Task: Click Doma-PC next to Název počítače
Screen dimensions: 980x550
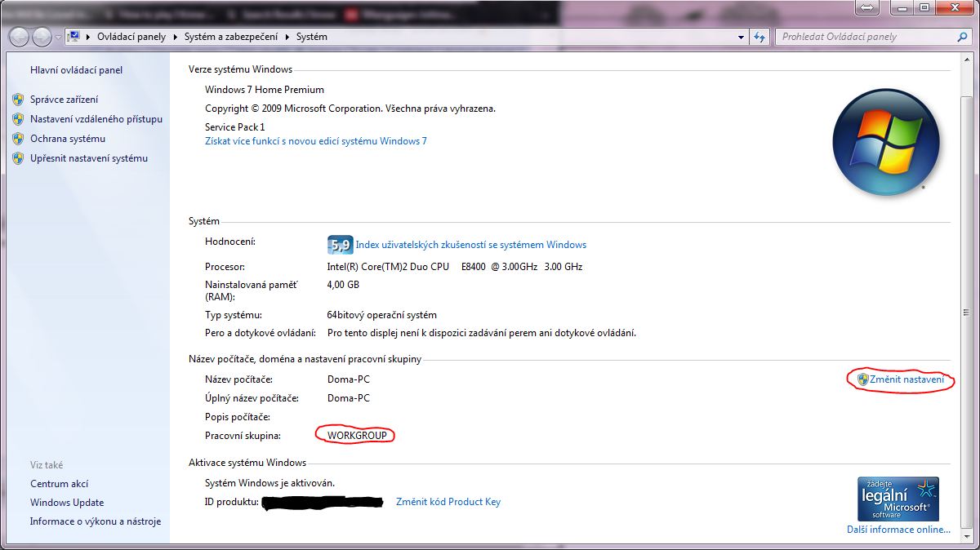Action: (349, 379)
